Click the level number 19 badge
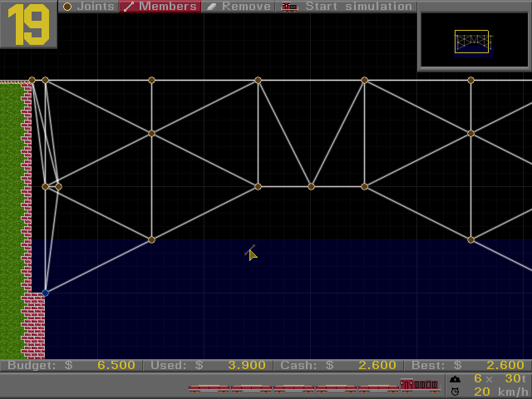Viewport: 532px width, 399px height. (x=28, y=24)
